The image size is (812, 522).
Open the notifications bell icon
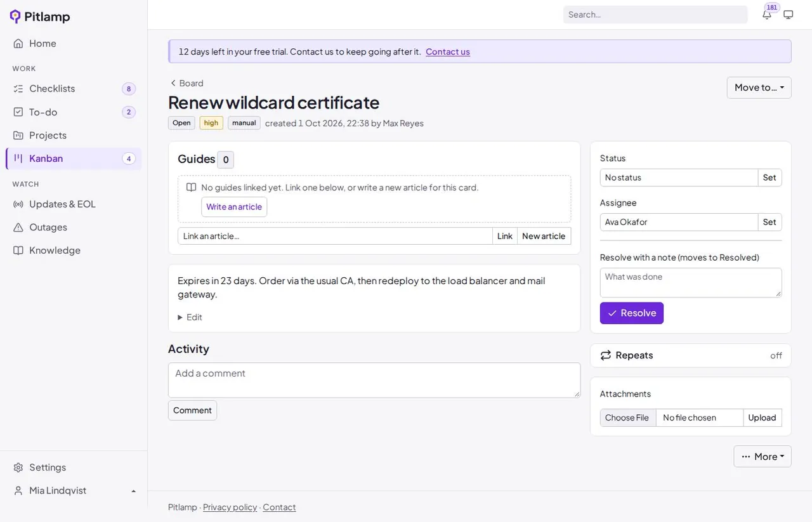tap(767, 15)
